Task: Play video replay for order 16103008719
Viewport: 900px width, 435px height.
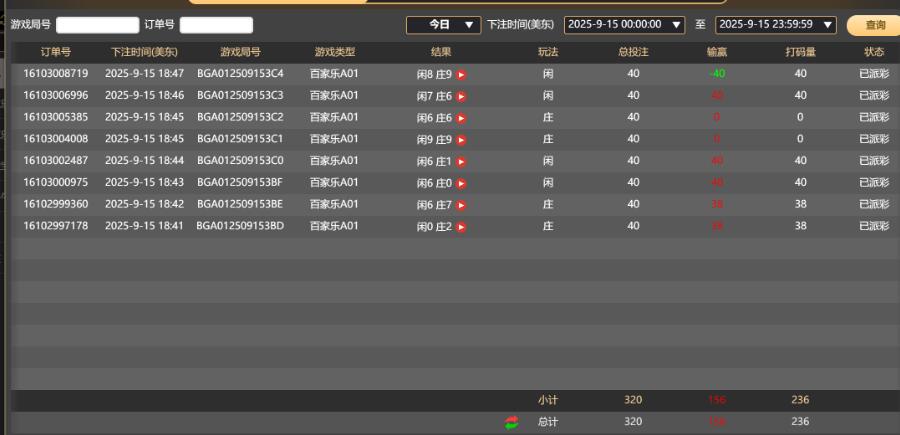Action: [x=461, y=74]
